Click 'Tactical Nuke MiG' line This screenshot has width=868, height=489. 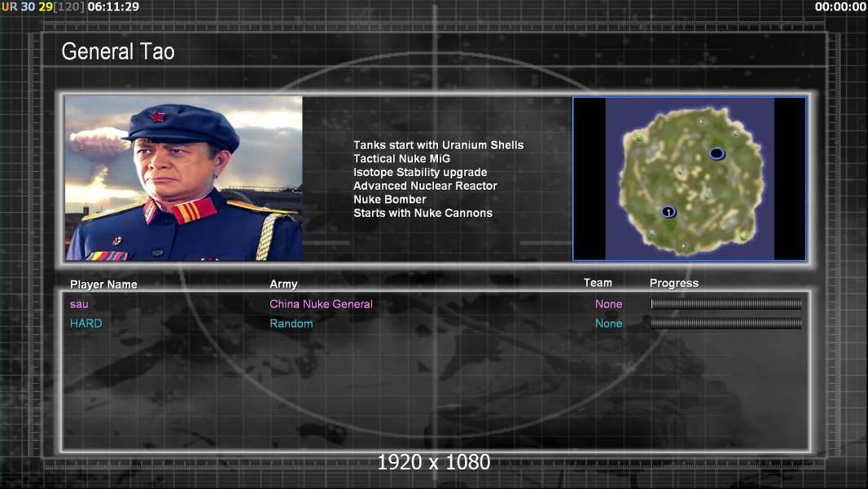coord(402,158)
